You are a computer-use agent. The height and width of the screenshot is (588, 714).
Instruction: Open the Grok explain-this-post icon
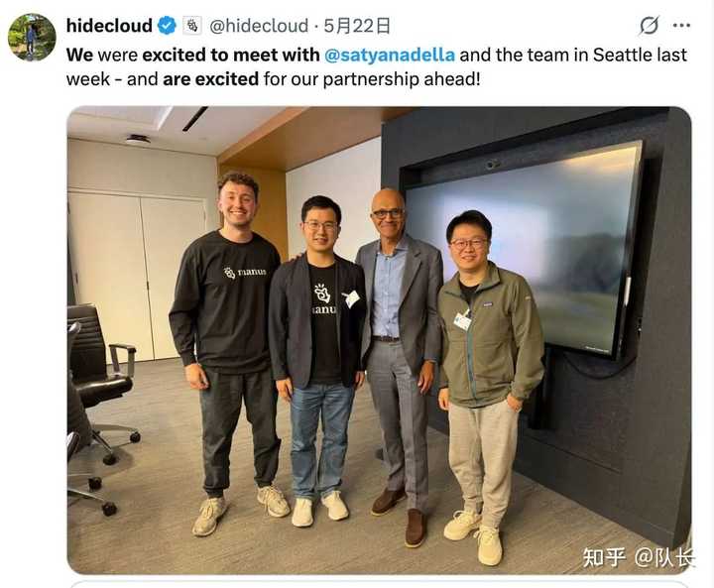649,26
